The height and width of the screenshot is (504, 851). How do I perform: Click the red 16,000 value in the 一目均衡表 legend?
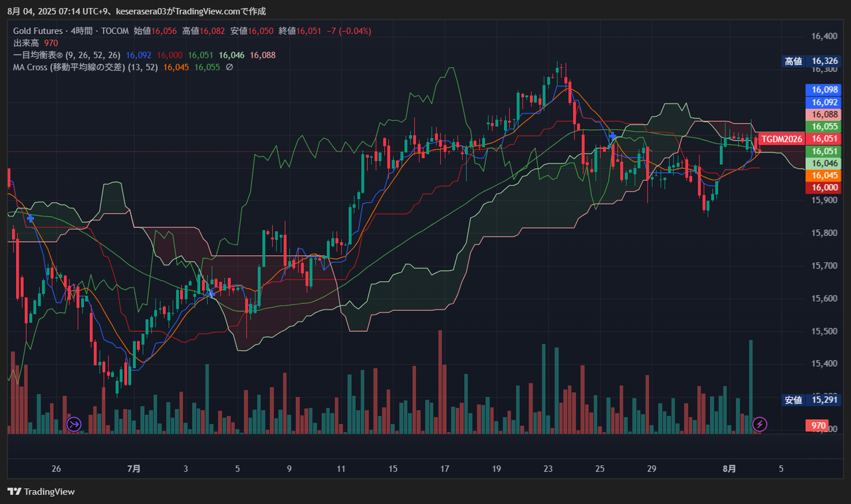click(170, 55)
